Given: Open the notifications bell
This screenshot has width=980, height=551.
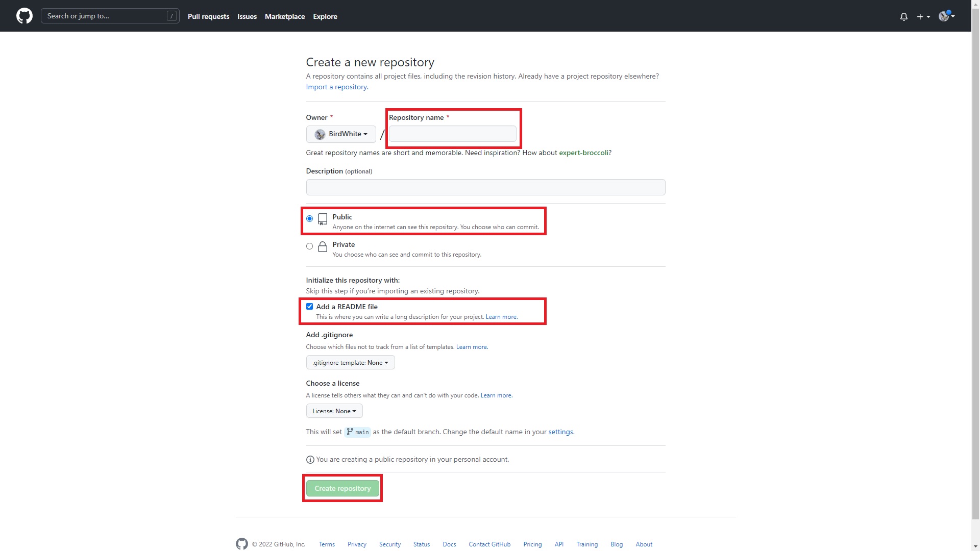Looking at the screenshot, I should pyautogui.click(x=903, y=16).
